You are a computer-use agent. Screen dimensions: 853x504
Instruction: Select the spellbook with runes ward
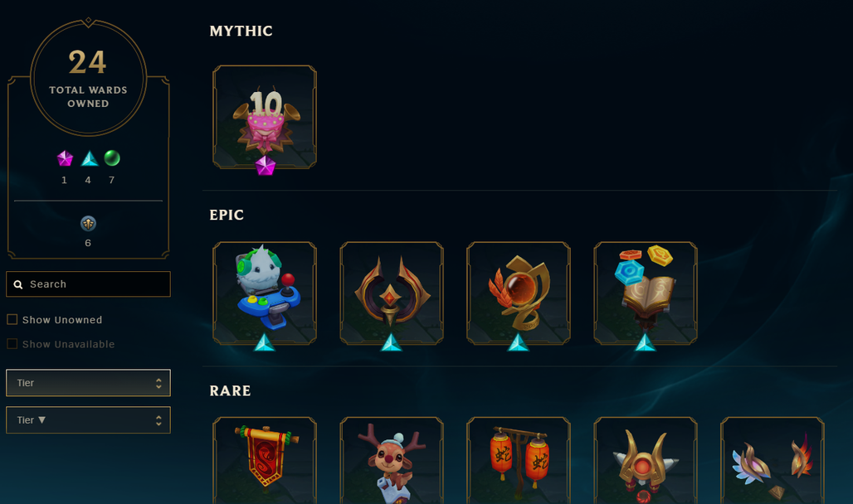coord(646,293)
